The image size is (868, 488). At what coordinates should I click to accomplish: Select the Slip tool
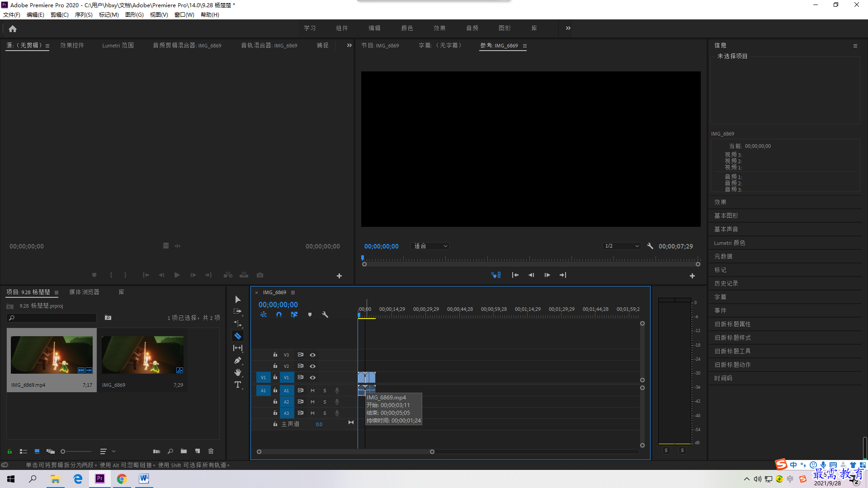tap(238, 348)
